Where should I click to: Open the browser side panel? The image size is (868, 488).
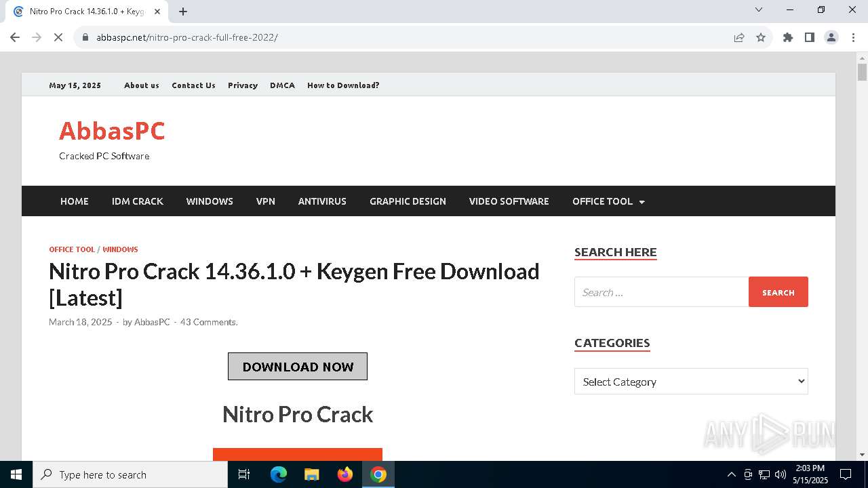tap(810, 37)
